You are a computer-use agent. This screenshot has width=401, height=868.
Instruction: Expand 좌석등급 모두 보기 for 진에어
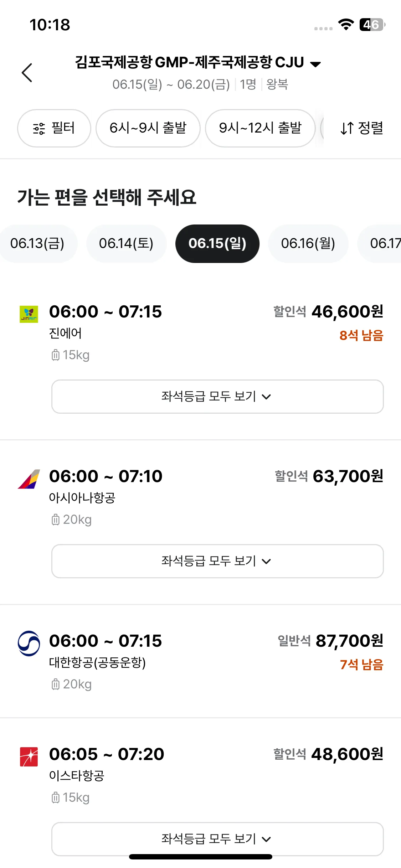(x=217, y=397)
